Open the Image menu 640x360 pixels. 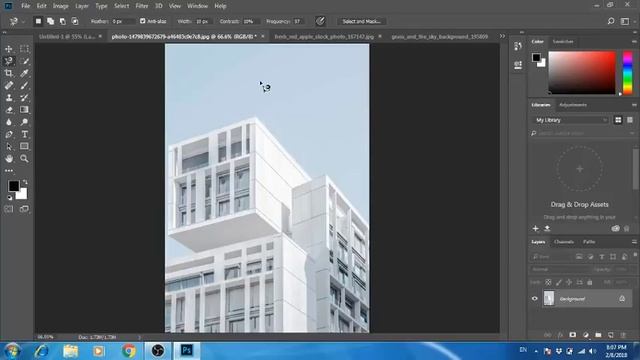[60, 6]
